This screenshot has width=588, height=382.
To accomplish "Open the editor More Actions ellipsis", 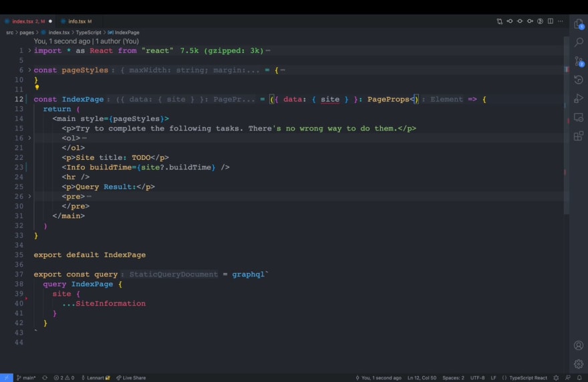I will point(560,21).
